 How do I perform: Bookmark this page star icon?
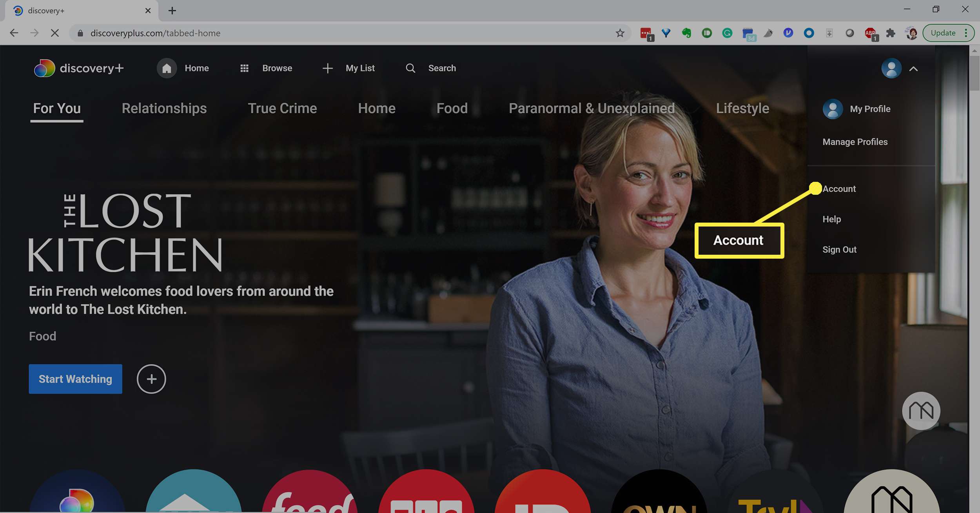[x=620, y=33]
